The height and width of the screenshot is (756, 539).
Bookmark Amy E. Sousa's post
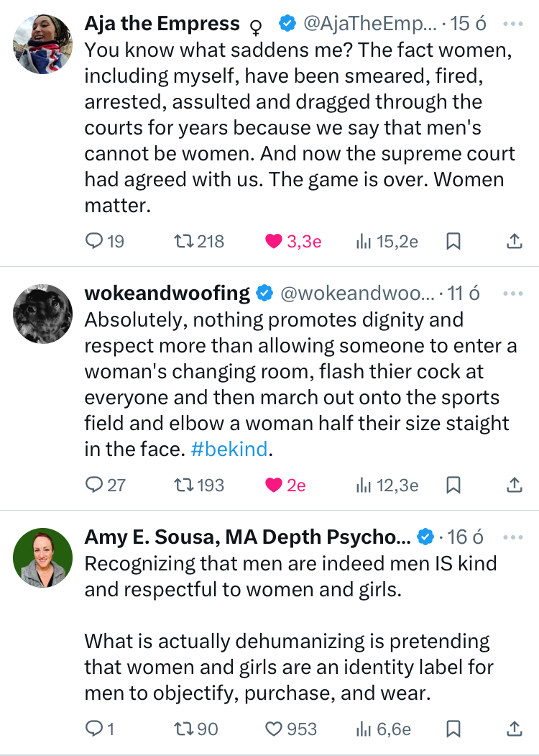click(453, 729)
